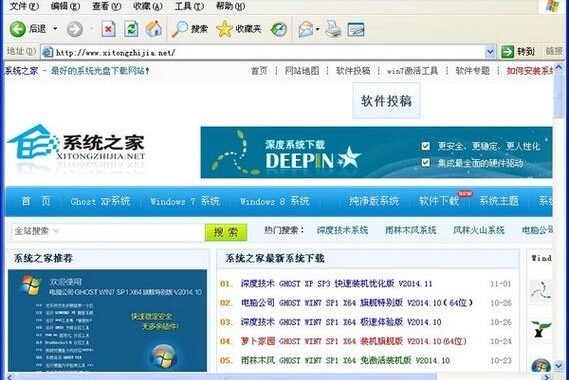
Task: Click the horizontal scrollbar left arrow
Action: click(10, 377)
